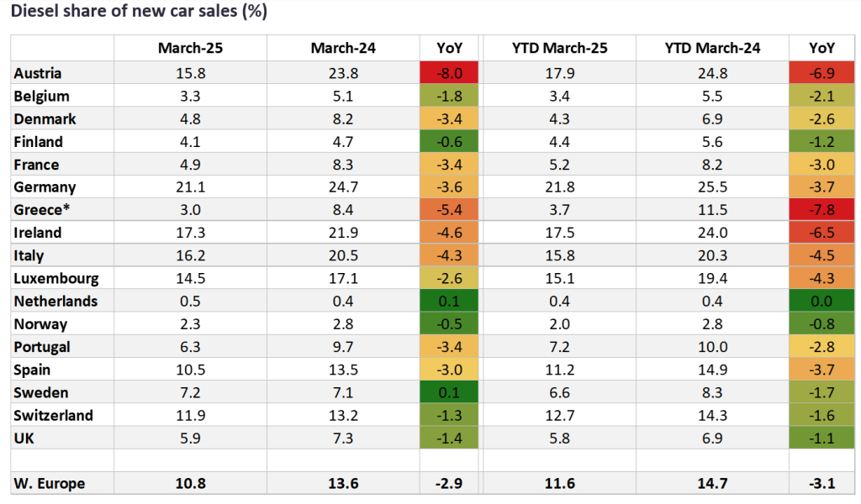The width and height of the screenshot is (861, 504).
Task: Click Norway's March-25 value 2.3
Action: pos(189,324)
